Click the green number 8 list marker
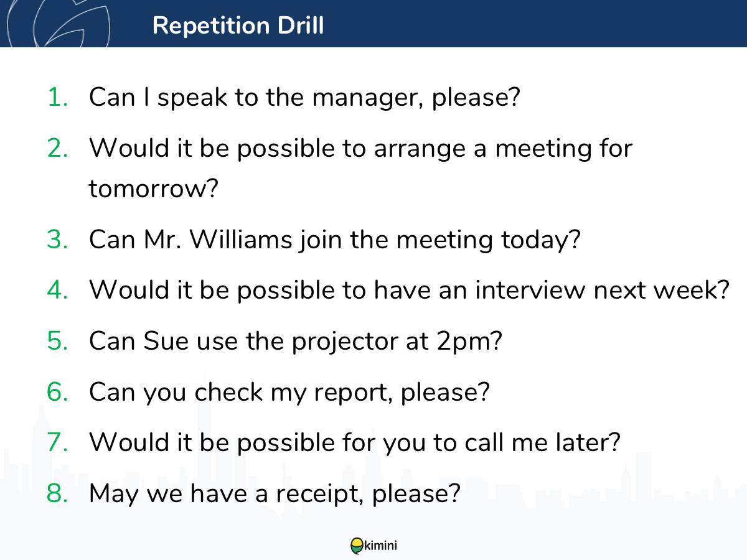 click(x=58, y=493)
